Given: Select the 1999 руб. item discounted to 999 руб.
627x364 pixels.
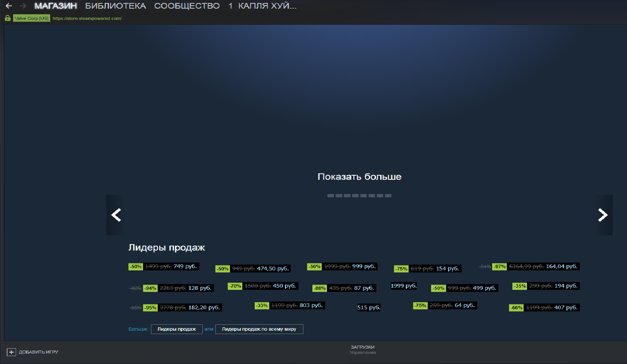Looking at the screenshot, I should coord(342,266).
